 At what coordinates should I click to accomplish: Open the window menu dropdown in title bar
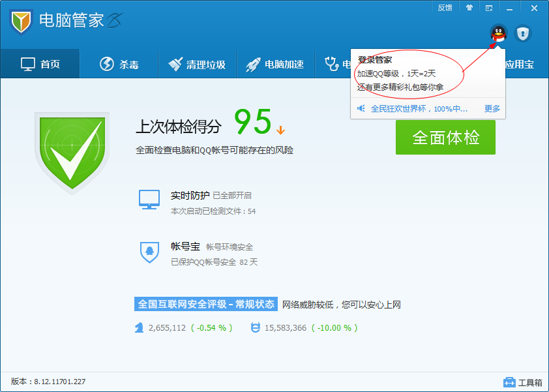pyautogui.click(x=489, y=7)
